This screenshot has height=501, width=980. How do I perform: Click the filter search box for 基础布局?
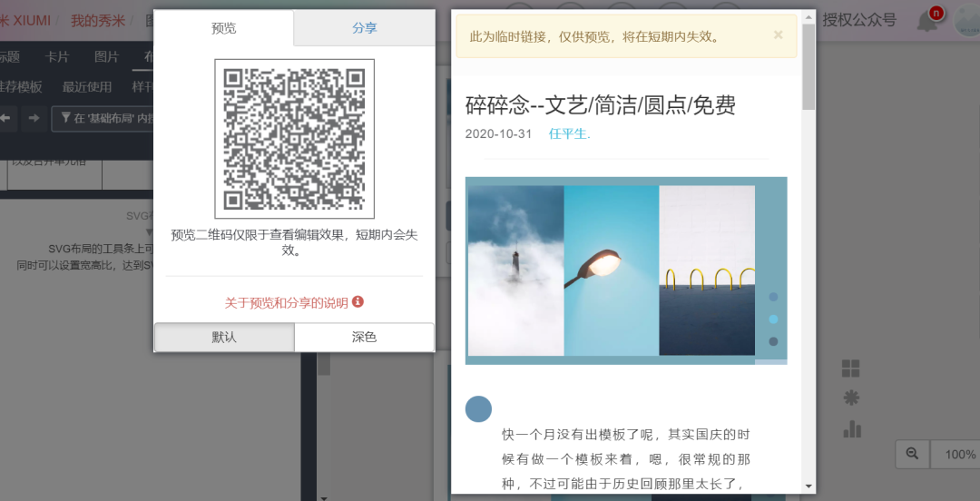(103, 118)
